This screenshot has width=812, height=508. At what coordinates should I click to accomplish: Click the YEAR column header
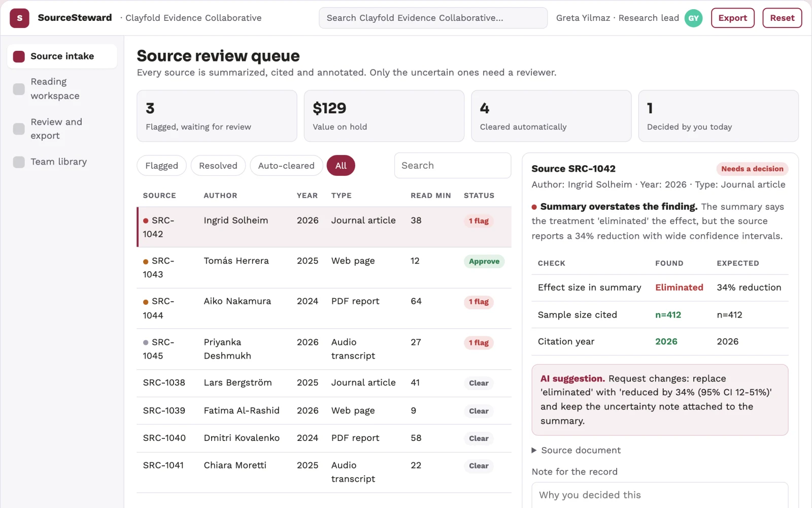click(x=307, y=196)
